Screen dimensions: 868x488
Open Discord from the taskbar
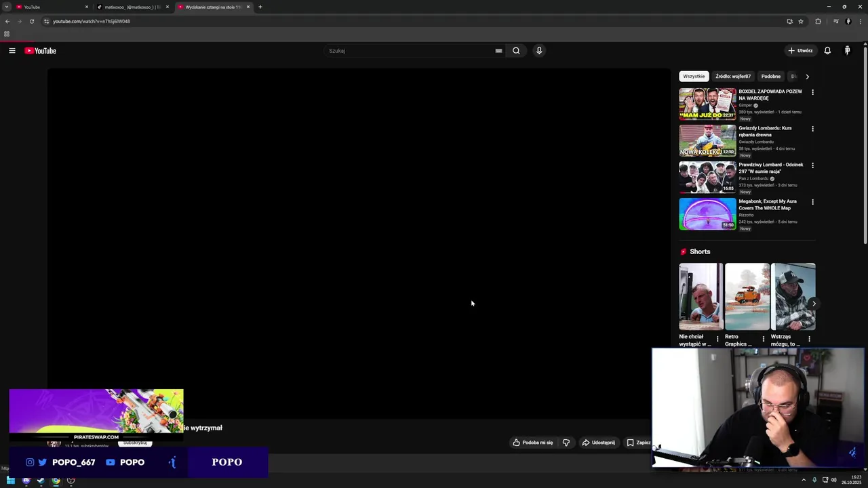point(26,481)
